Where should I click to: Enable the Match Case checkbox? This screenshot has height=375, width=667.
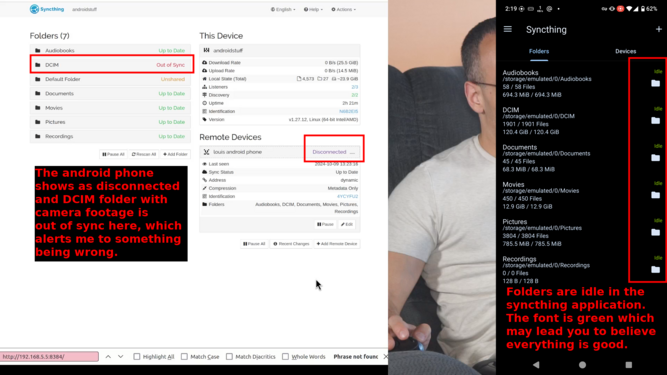[x=184, y=356]
